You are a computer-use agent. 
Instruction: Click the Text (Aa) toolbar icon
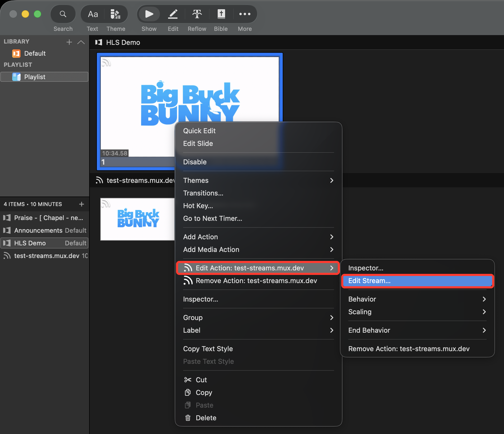click(93, 14)
